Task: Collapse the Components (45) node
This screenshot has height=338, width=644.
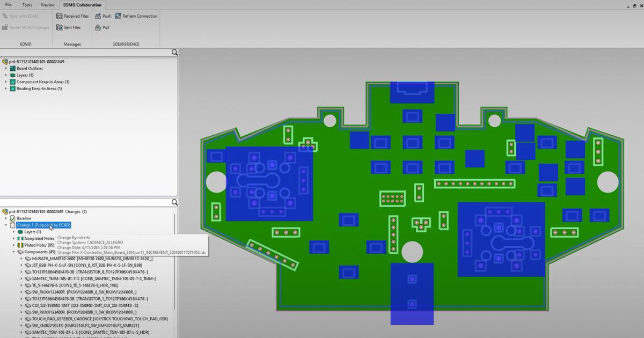Action: tap(14, 252)
